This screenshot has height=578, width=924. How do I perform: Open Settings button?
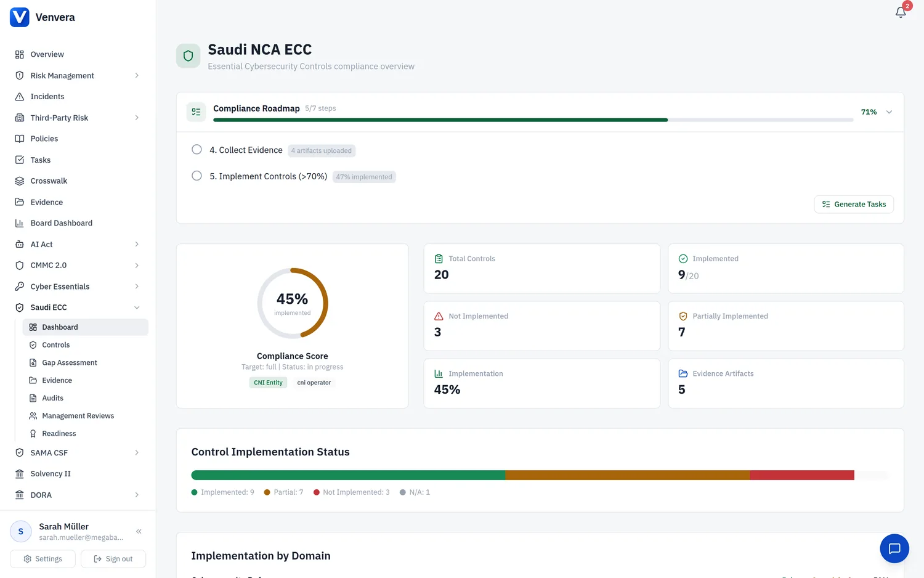(43, 559)
